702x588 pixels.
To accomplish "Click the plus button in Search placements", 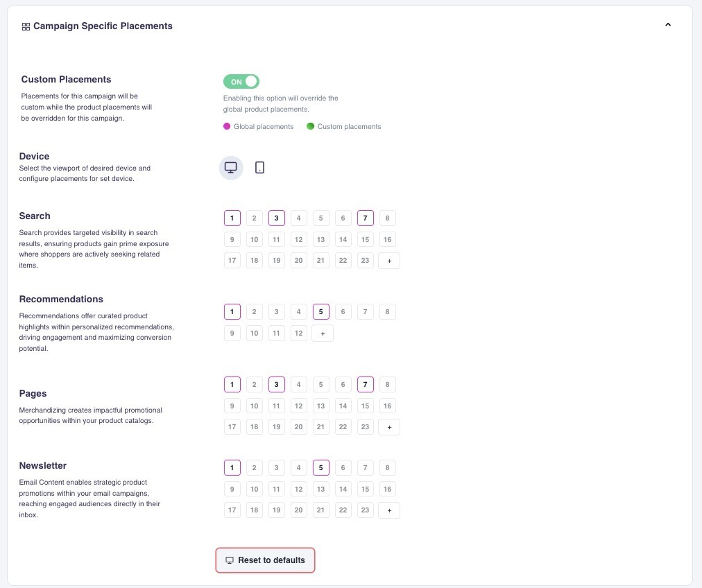I will pyautogui.click(x=389, y=261).
